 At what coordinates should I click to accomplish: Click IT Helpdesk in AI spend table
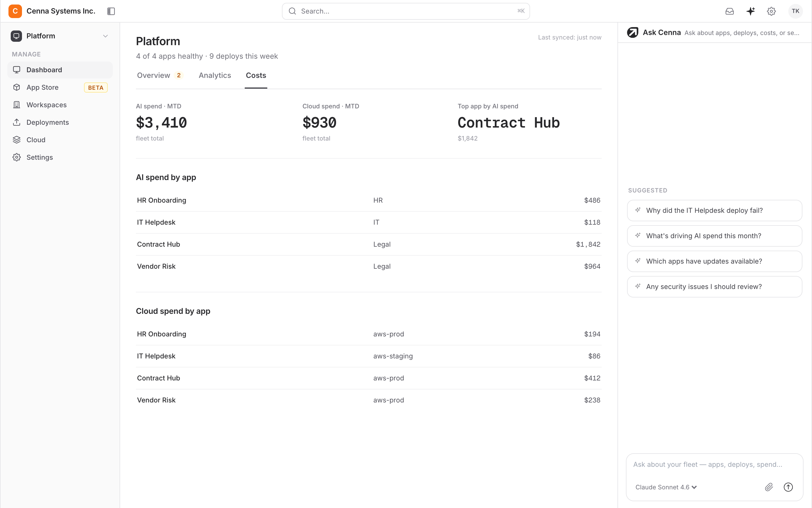(156, 222)
